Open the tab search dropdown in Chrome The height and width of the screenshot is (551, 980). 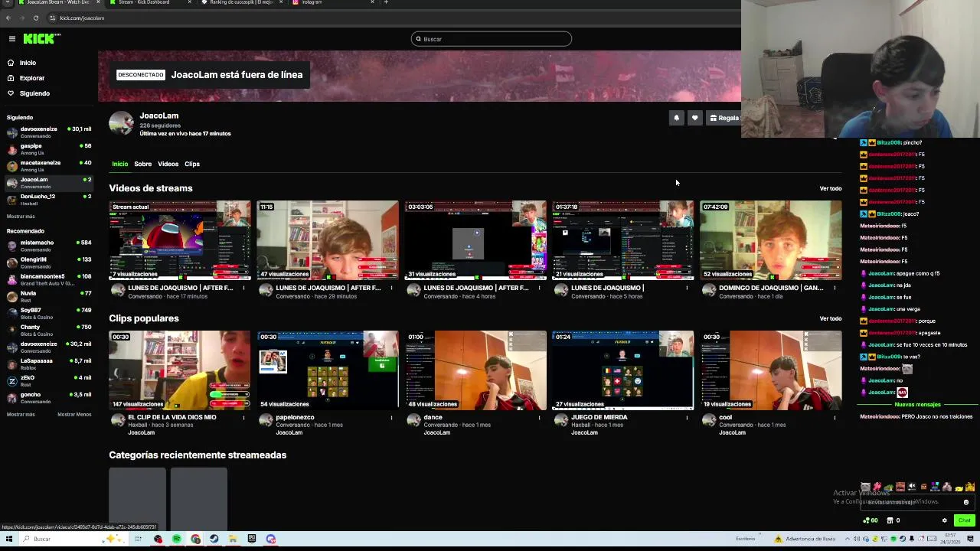6,2
